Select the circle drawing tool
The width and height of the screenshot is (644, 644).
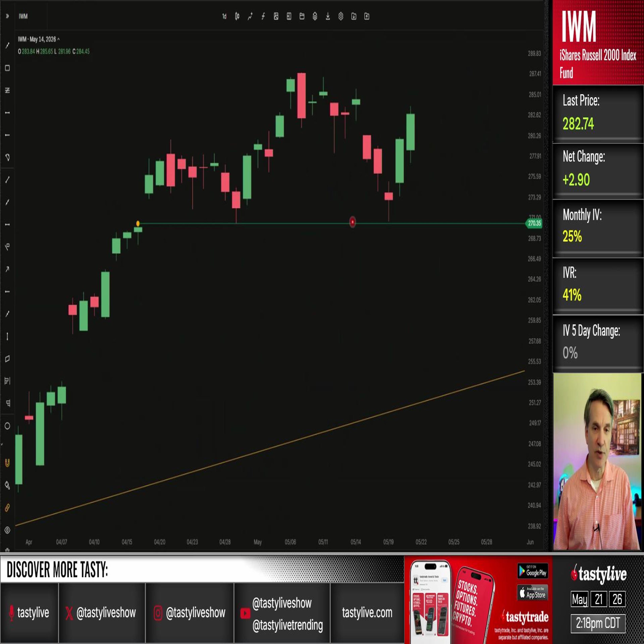pyautogui.click(x=7, y=426)
